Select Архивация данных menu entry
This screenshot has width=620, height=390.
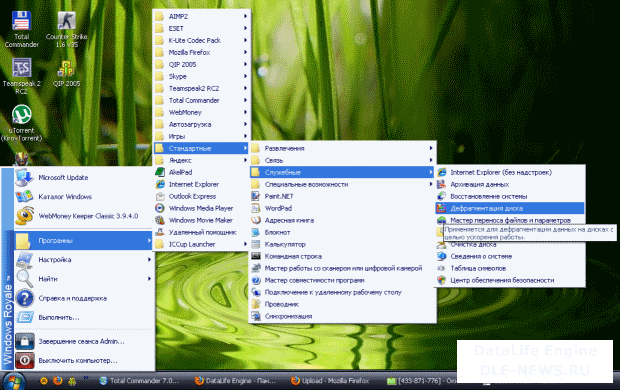click(510, 184)
